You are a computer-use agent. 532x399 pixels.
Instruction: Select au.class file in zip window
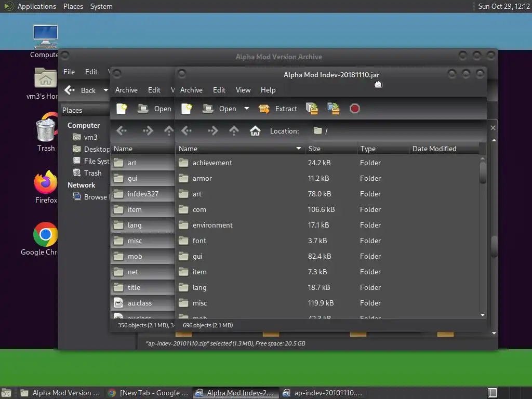tap(142, 303)
